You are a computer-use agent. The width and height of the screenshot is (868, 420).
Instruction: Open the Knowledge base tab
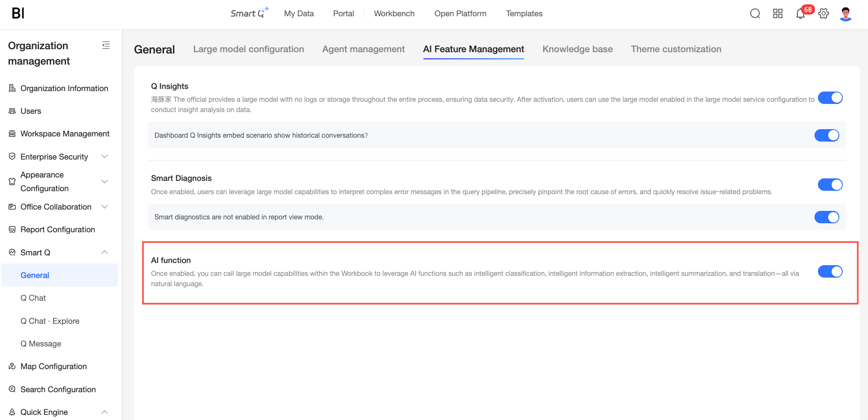pos(577,49)
